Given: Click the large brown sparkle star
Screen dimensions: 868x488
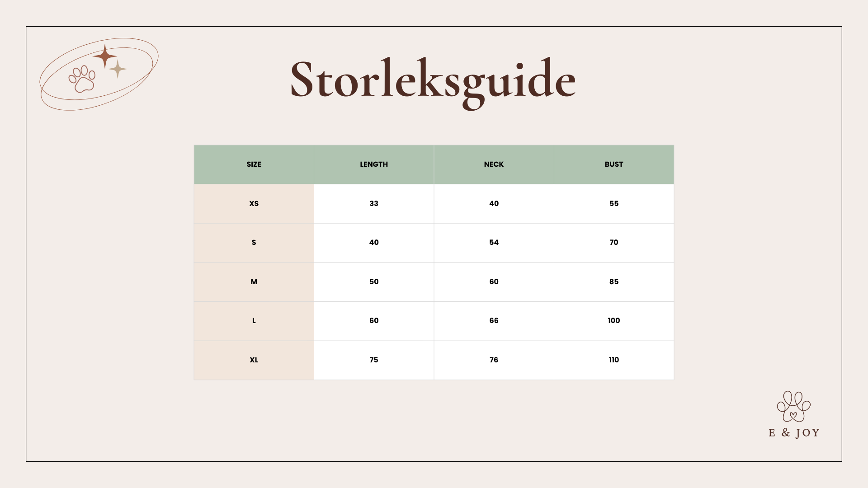Looking at the screenshot, I should [x=105, y=56].
